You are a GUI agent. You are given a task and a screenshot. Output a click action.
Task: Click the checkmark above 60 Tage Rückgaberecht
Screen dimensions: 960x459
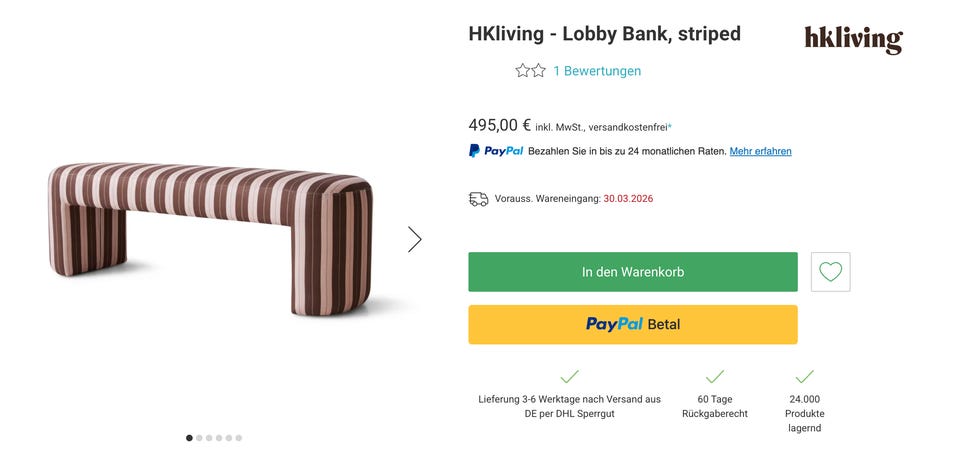pos(714,377)
